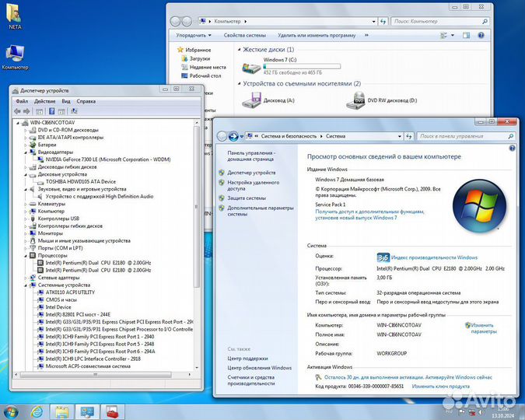Open Дополнительные параметры системы link
Screen dimensions: 525x420
click(x=260, y=211)
